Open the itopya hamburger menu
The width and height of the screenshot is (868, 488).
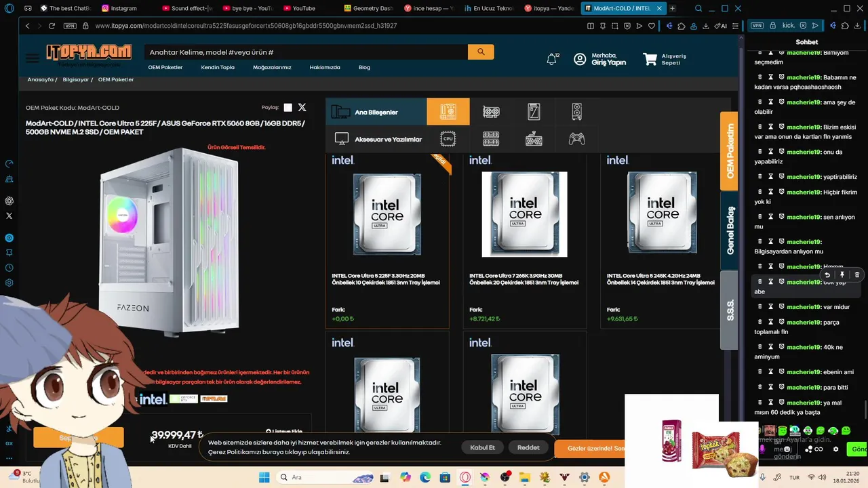coord(32,58)
